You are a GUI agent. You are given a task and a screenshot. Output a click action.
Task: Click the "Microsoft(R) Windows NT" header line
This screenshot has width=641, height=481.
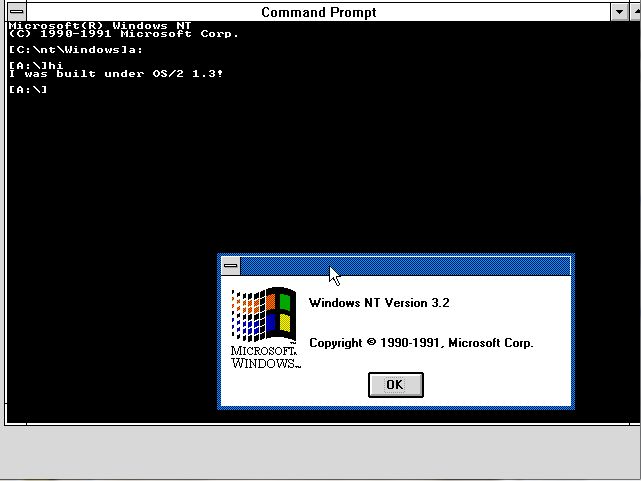coord(100,25)
